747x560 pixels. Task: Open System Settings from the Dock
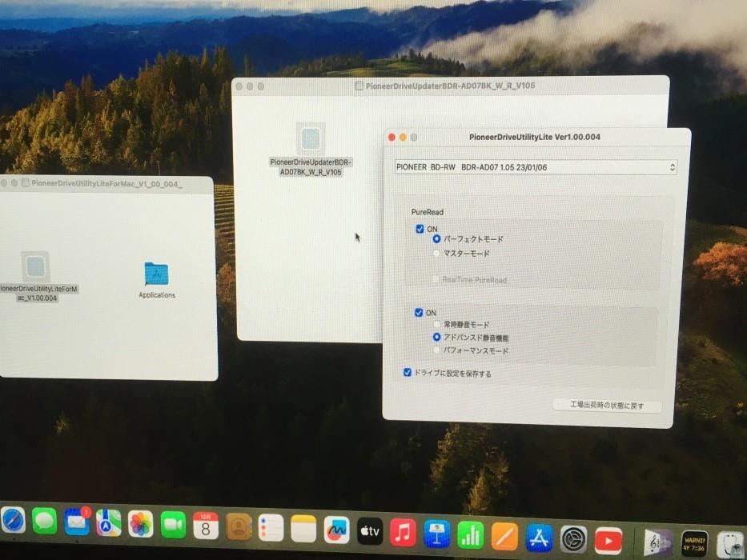[x=573, y=539]
